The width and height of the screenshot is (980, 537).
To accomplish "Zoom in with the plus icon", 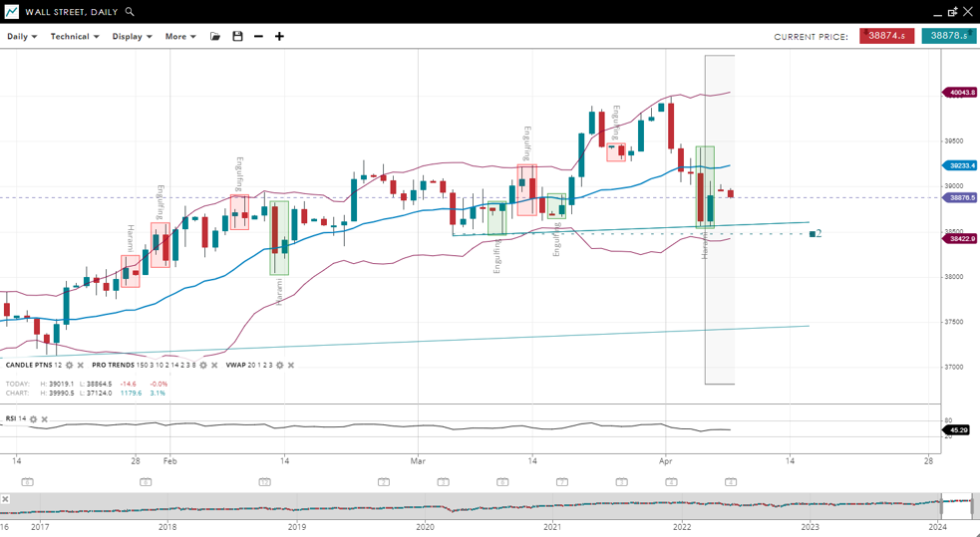I will point(279,37).
